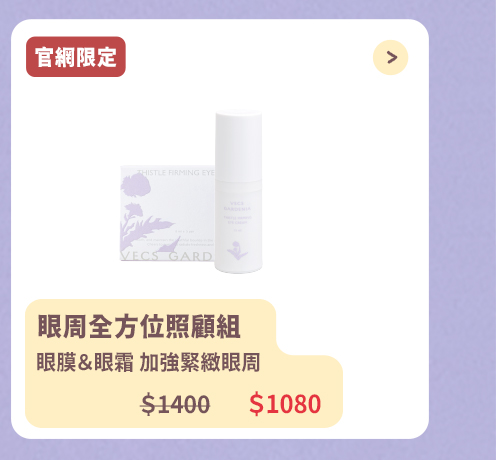The width and height of the screenshot is (496, 460).
Task: Click the Thistle Firming Eye box image
Action: click(x=167, y=213)
